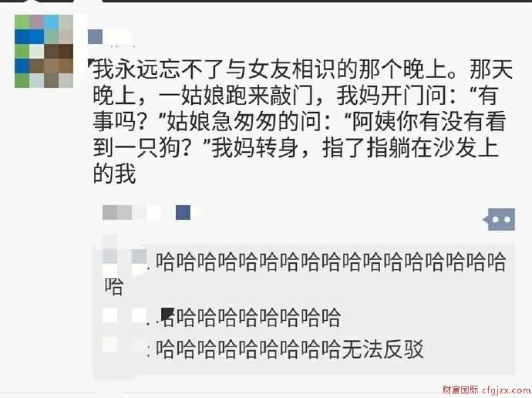
Task: Click the dark bar at the top edge
Action: click(317, 1)
